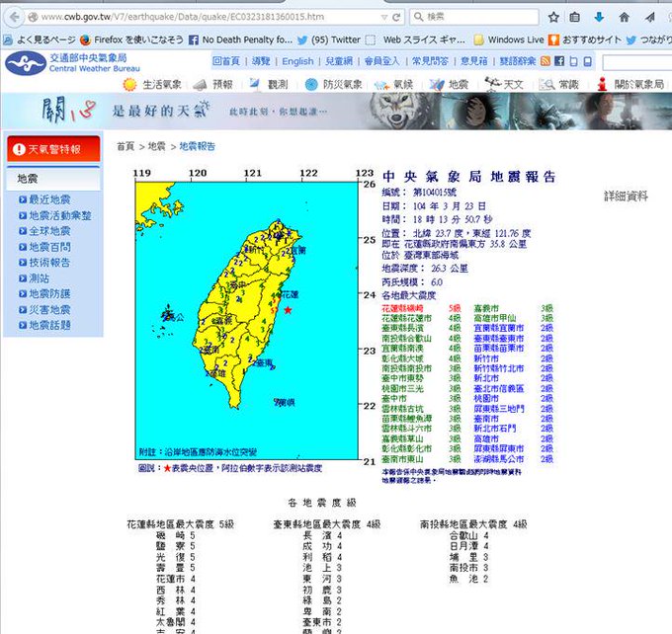Screen dimensions: 672x634
Task: Open おすすめサイト bookmark
Action: [585, 40]
